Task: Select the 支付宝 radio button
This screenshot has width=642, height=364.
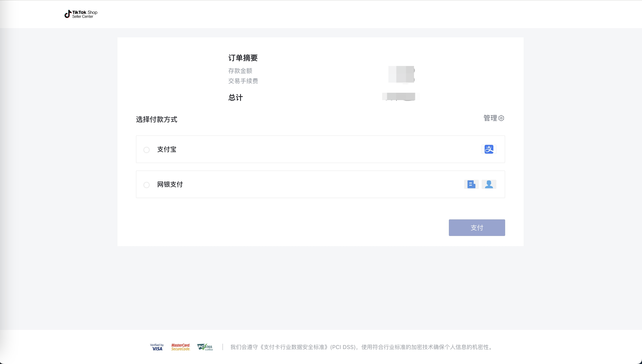Action: pyautogui.click(x=147, y=150)
